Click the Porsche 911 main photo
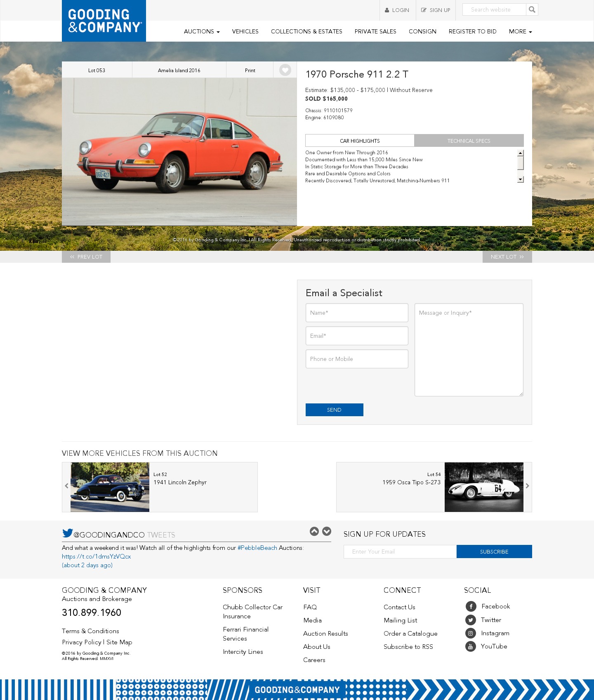This screenshot has height=700, width=594. tap(179, 152)
